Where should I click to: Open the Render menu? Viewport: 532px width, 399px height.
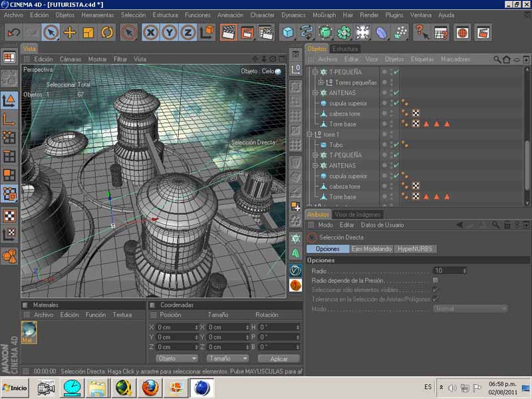(369, 15)
